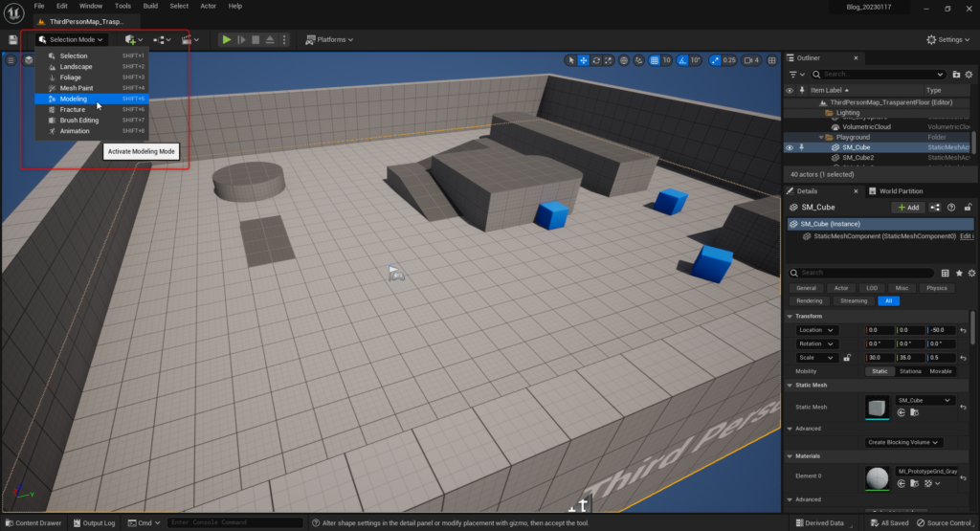The width and height of the screenshot is (980, 531).
Task: Open property matrix table icon
Action: [945, 273]
